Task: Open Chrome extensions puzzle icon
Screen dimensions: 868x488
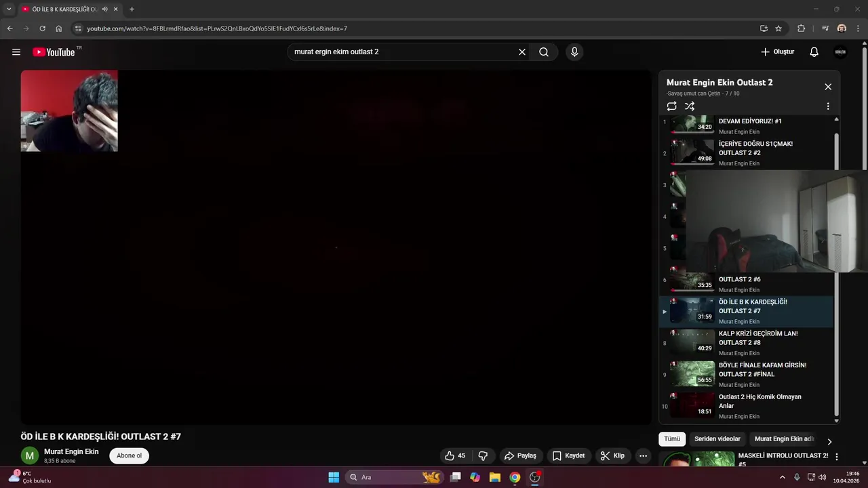Action: click(x=802, y=28)
